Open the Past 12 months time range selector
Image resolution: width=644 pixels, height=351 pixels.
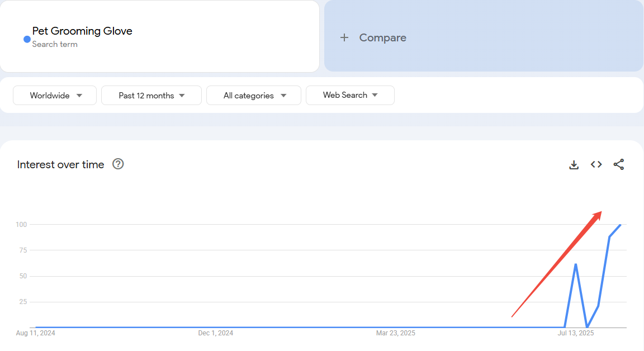point(151,95)
